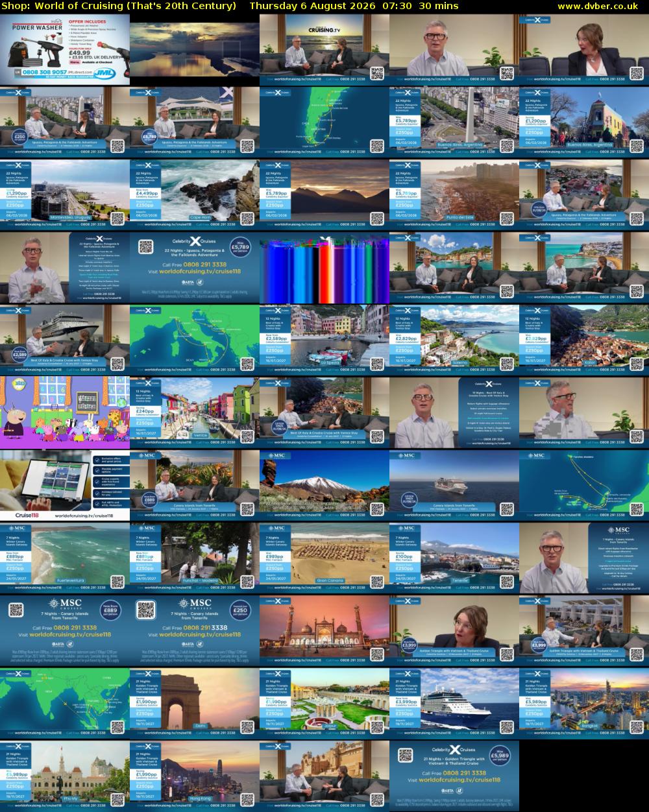Open the colour bars test pattern thumbnail
649x812 pixels.
[324, 268]
